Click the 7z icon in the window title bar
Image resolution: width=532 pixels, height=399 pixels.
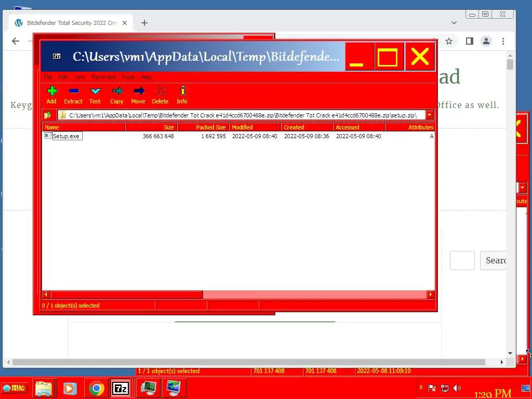pyautogui.click(x=57, y=56)
